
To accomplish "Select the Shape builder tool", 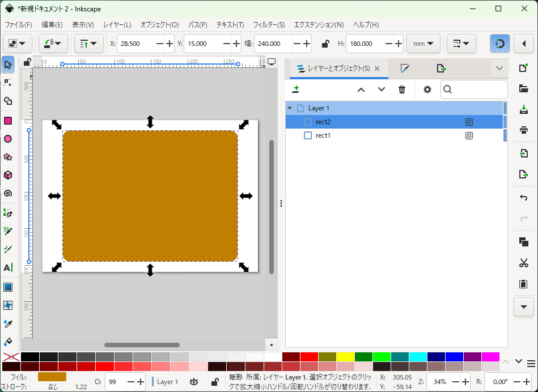I will point(8,101).
